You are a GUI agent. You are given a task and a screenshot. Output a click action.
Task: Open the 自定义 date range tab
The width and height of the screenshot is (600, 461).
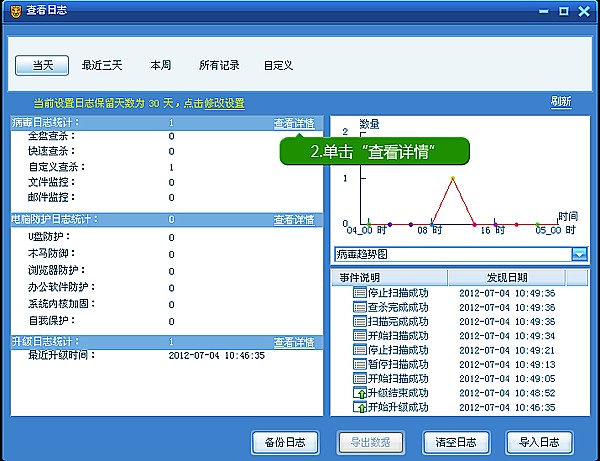(x=278, y=65)
